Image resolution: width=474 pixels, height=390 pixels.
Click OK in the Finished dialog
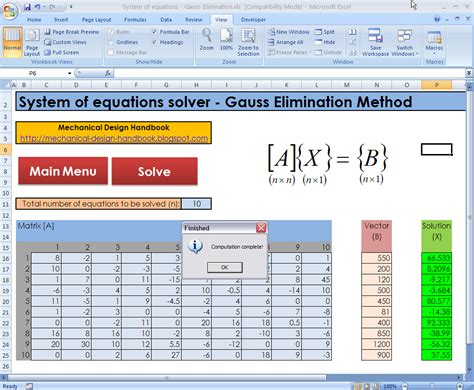[224, 267]
